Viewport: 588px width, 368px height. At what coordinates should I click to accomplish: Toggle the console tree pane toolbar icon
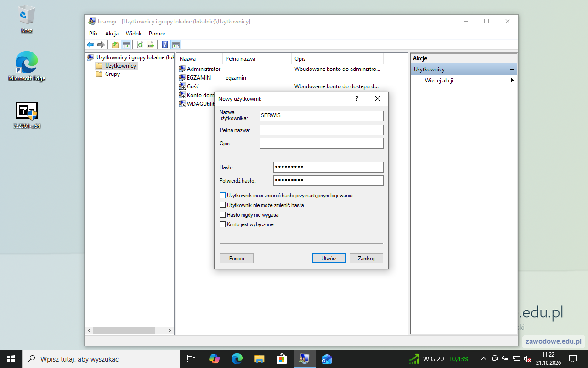(126, 45)
